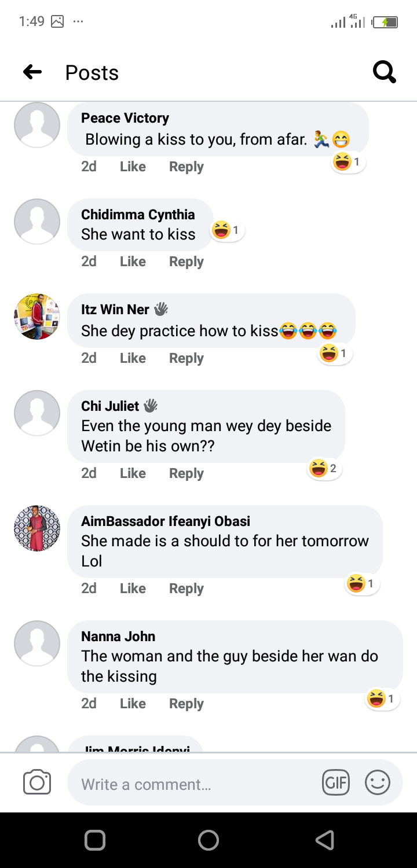Reply to Chi Juliet's comment

[186, 473]
